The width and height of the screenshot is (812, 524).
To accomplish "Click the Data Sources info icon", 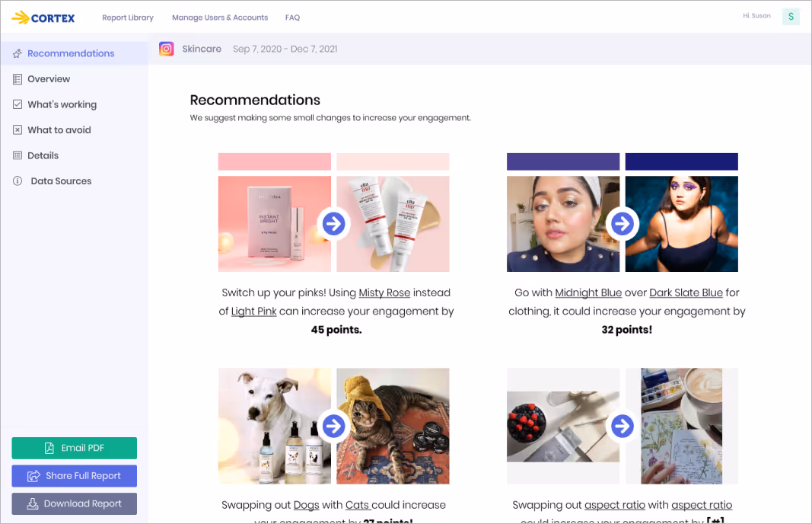I will point(18,181).
